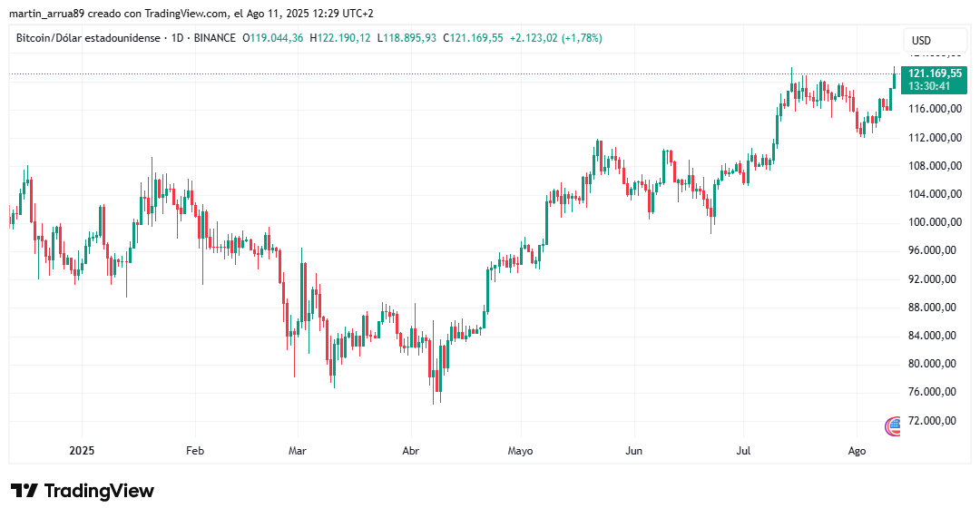Click the daily change +2.123,02 (+1,78%)
Image resolution: width=980 pixels, height=518 pixels.
(x=556, y=38)
